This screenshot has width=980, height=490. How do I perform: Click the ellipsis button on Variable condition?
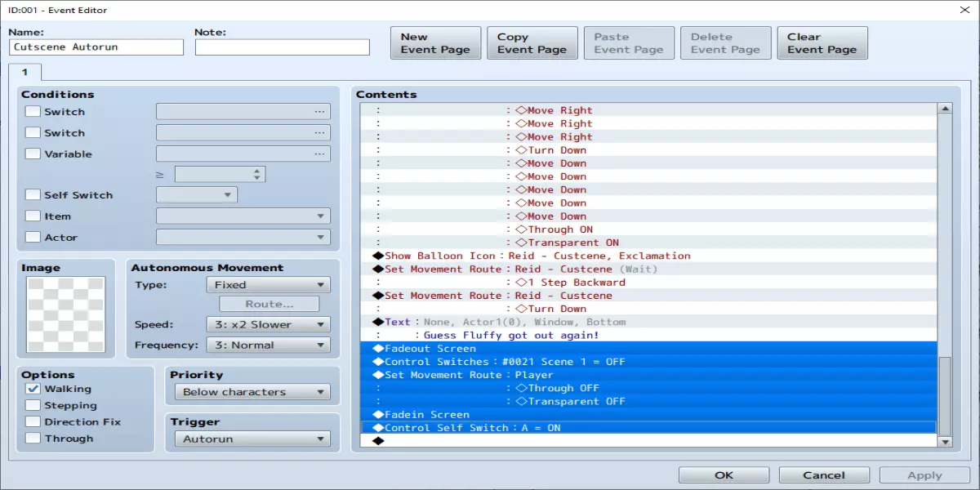click(x=318, y=154)
